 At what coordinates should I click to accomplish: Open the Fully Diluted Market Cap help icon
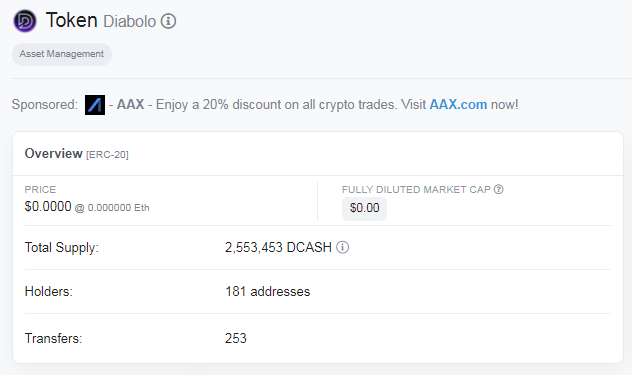point(499,189)
